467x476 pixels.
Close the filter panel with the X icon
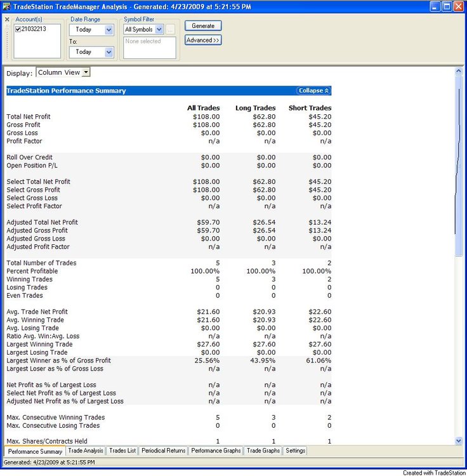[x=7, y=20]
